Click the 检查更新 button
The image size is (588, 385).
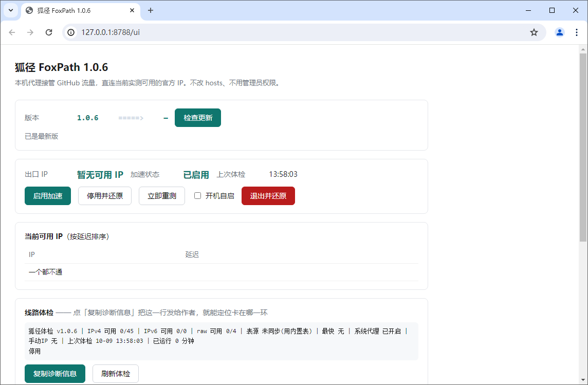pyautogui.click(x=197, y=118)
